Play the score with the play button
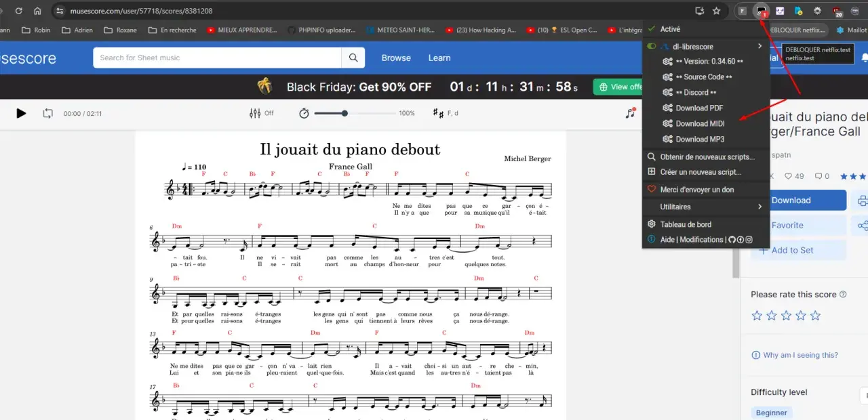 [x=21, y=113]
